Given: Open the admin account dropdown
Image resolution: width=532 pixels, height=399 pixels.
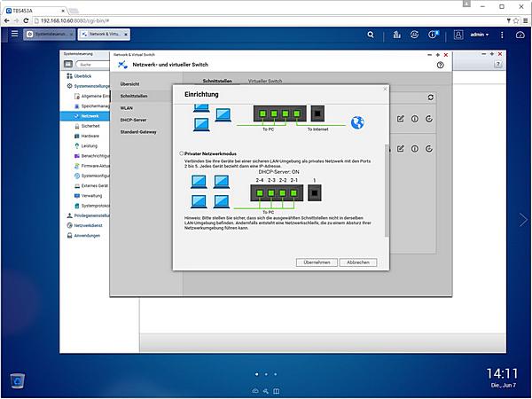Looking at the screenshot, I should tap(480, 35).
